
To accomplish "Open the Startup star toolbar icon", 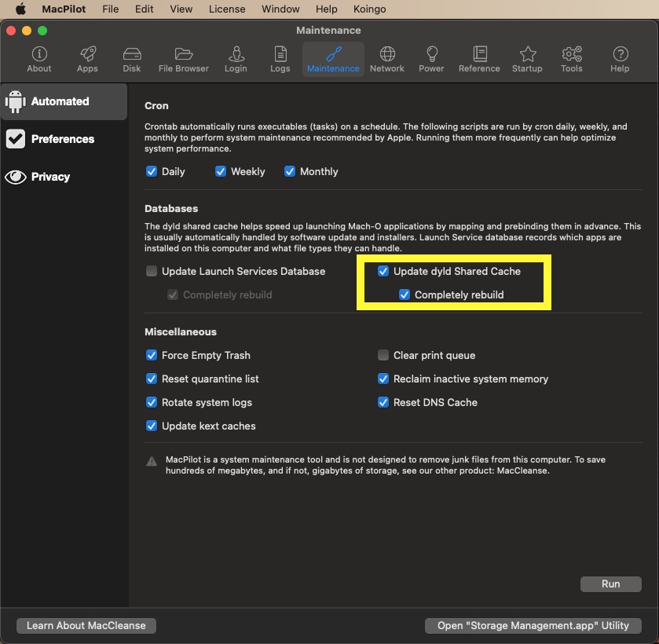I will coord(528,59).
